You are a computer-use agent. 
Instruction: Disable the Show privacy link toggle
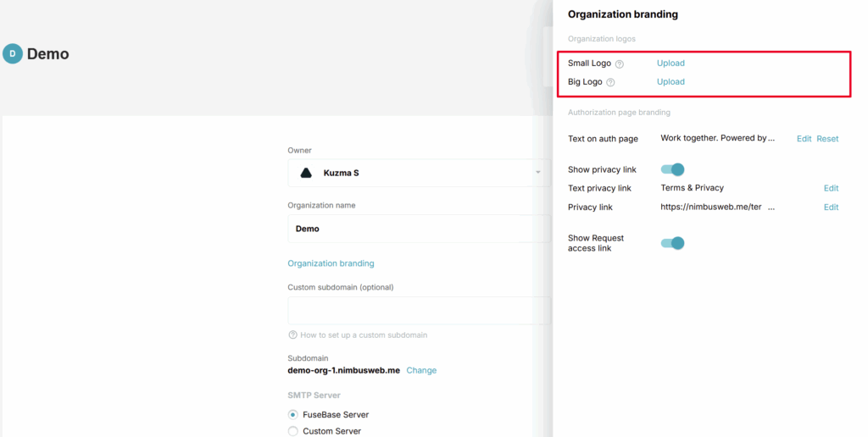[672, 169]
